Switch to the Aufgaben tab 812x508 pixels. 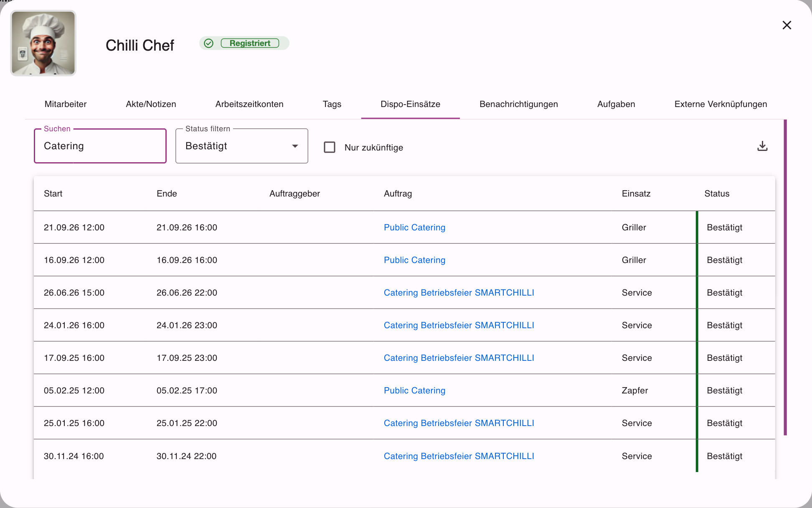(616, 104)
